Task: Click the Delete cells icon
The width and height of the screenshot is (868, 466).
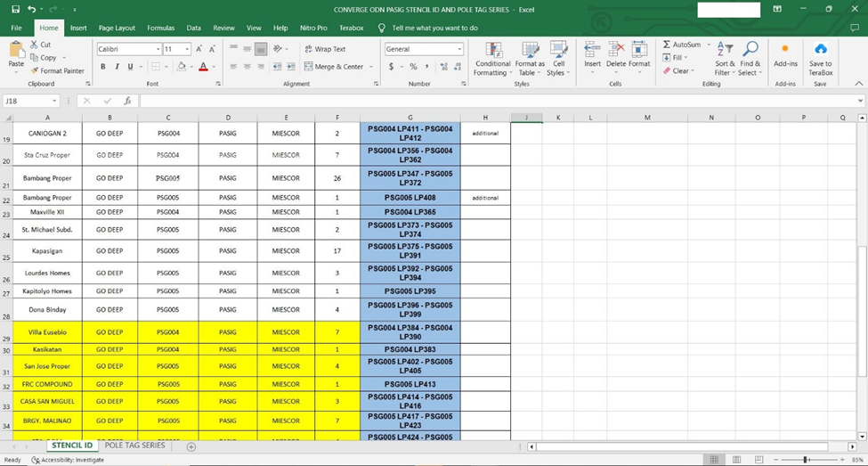Action: (615, 50)
